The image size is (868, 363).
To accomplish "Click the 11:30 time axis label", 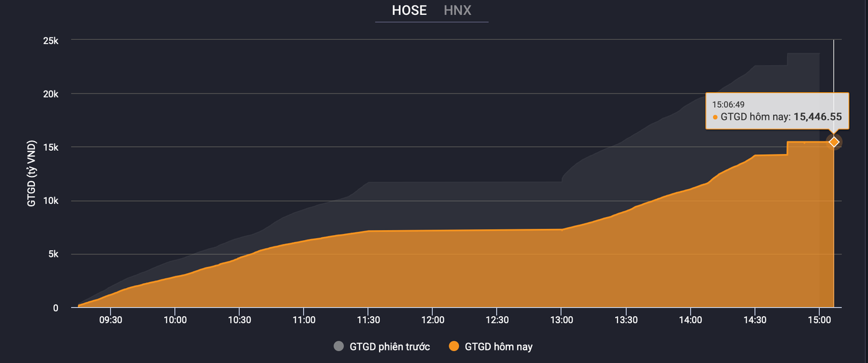I will [x=368, y=320].
